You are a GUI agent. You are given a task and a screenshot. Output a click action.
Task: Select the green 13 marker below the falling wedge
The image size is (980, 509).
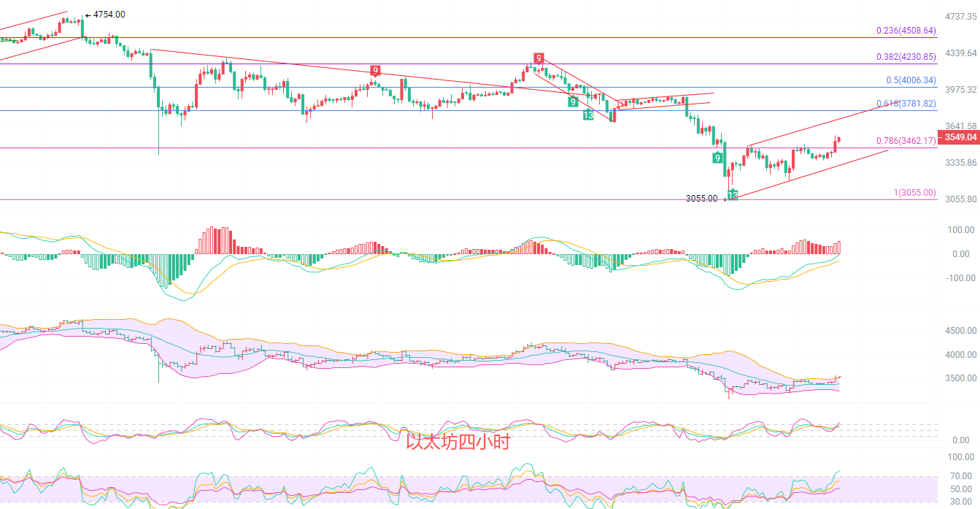[x=587, y=115]
